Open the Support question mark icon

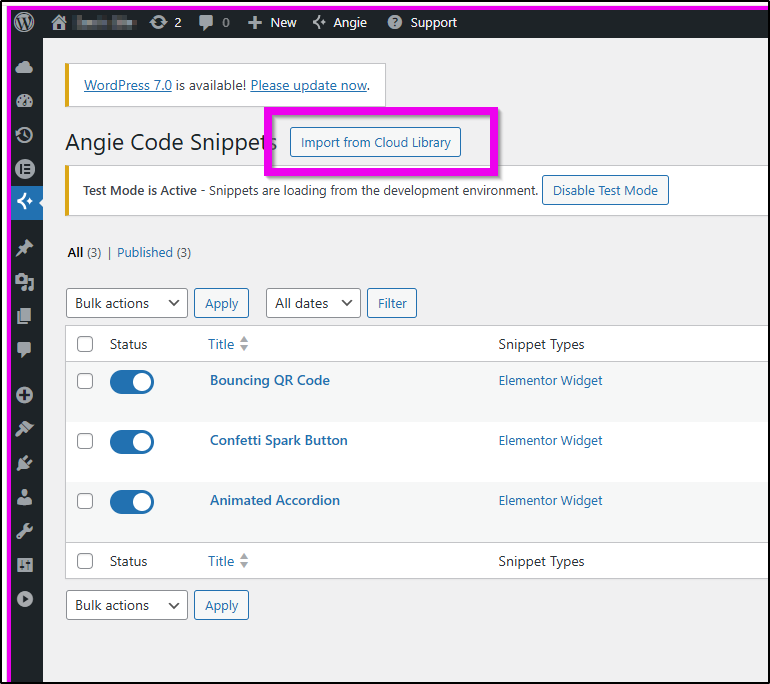394,22
